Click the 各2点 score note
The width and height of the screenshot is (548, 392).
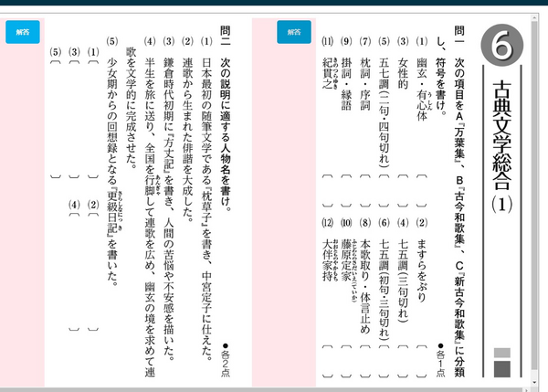[226, 360]
